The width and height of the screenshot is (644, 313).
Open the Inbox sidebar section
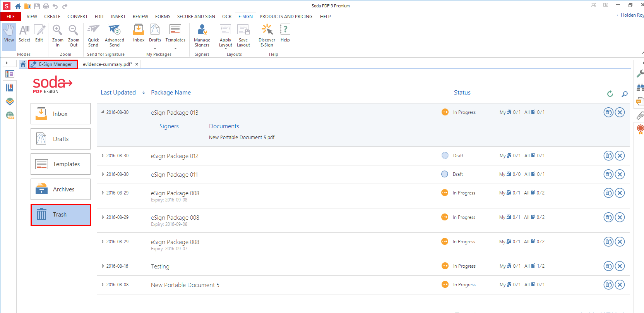point(60,114)
